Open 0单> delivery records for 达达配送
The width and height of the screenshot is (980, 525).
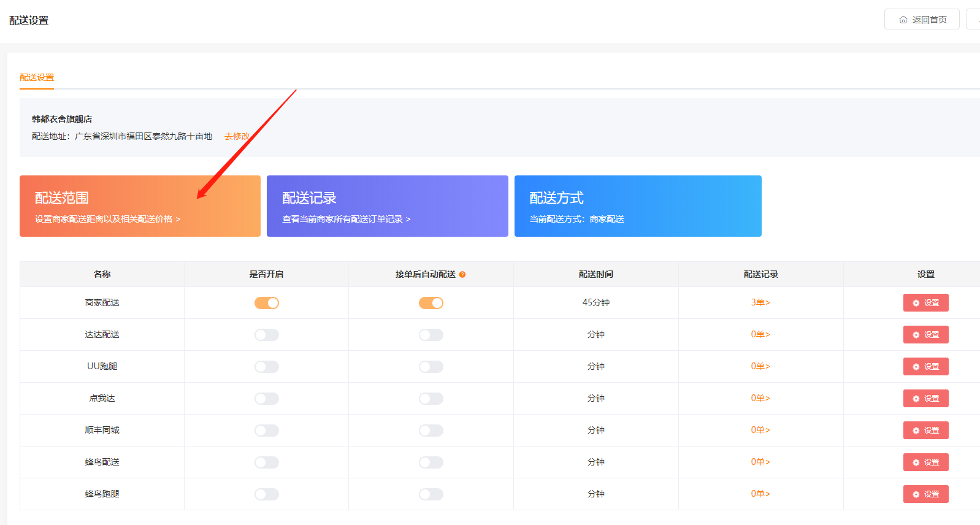760,334
